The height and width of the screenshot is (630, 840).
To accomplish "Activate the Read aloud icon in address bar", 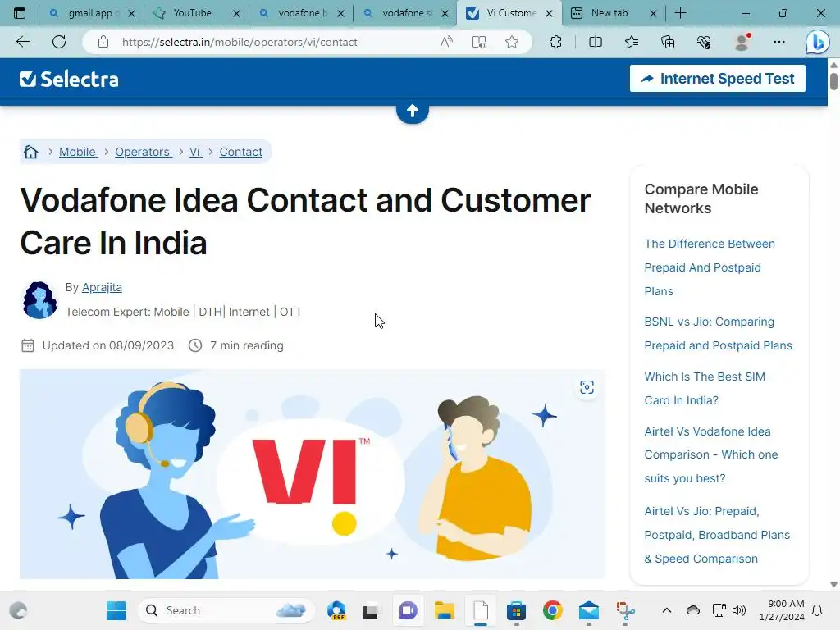I will 446,42.
